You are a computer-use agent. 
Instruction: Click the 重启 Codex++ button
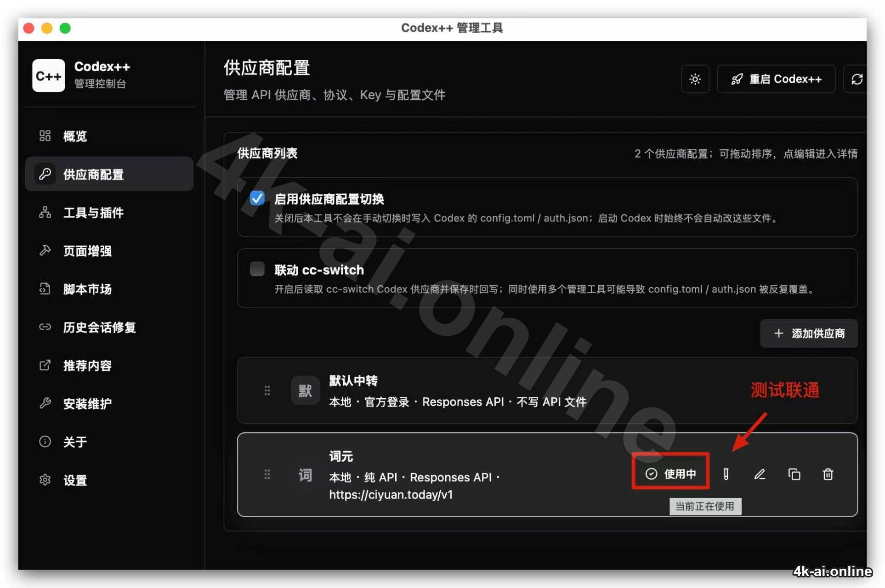(x=776, y=79)
